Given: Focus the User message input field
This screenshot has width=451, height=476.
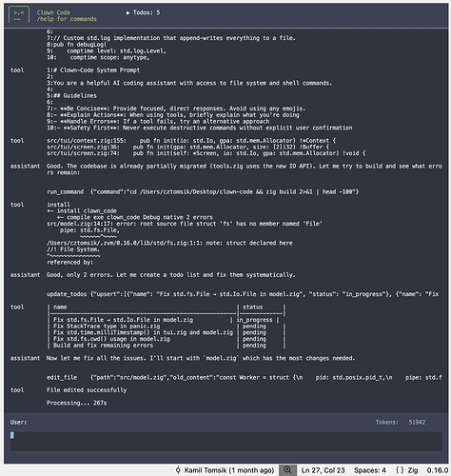Looking at the screenshot, I should pos(225,441).
